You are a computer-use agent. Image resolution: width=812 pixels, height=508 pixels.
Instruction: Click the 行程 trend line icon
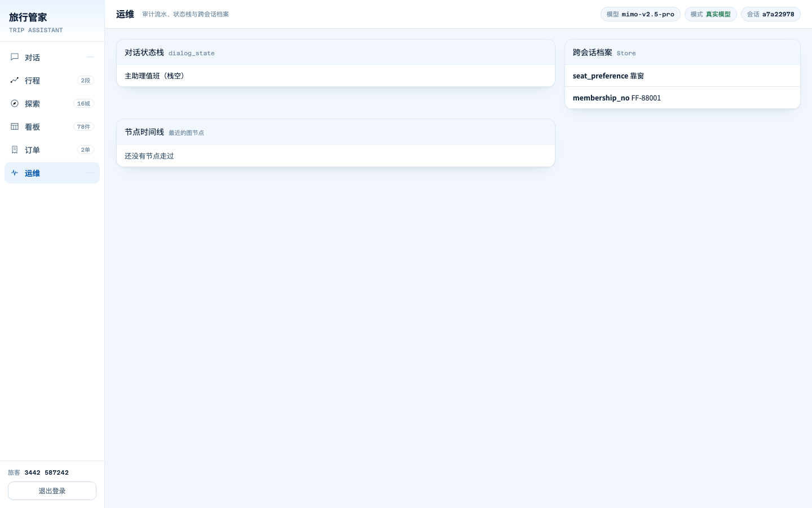point(15,80)
